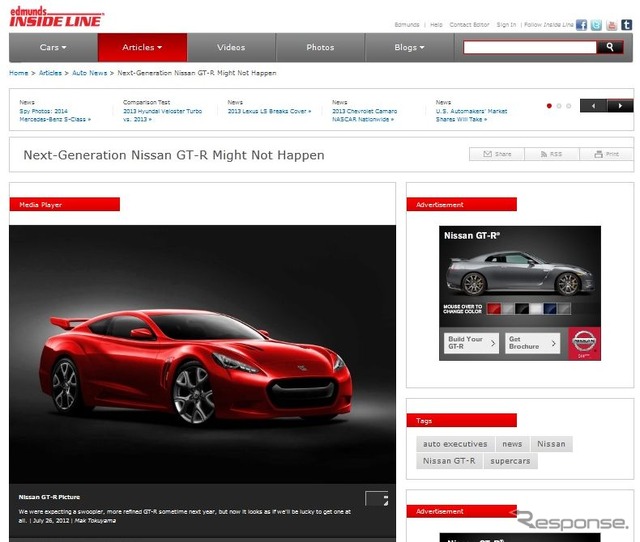
Task: Open U.S. Automakers' Market Shares link
Action: click(471, 115)
